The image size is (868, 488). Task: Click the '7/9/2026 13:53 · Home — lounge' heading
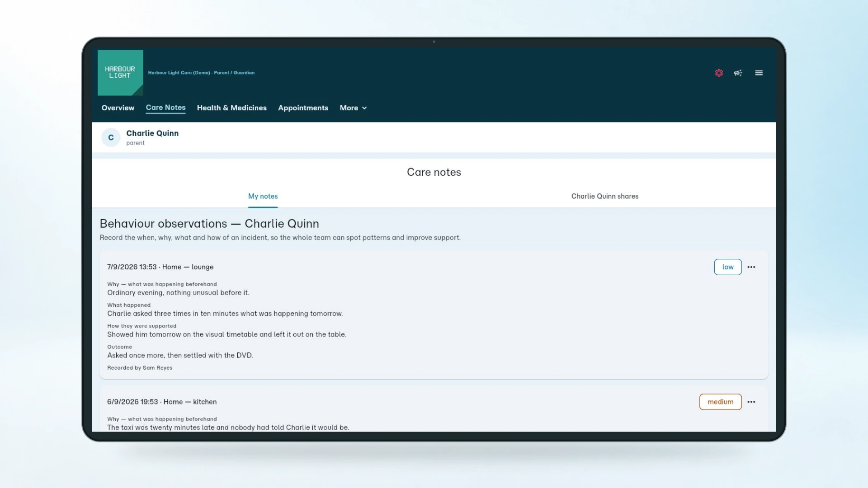tap(160, 267)
